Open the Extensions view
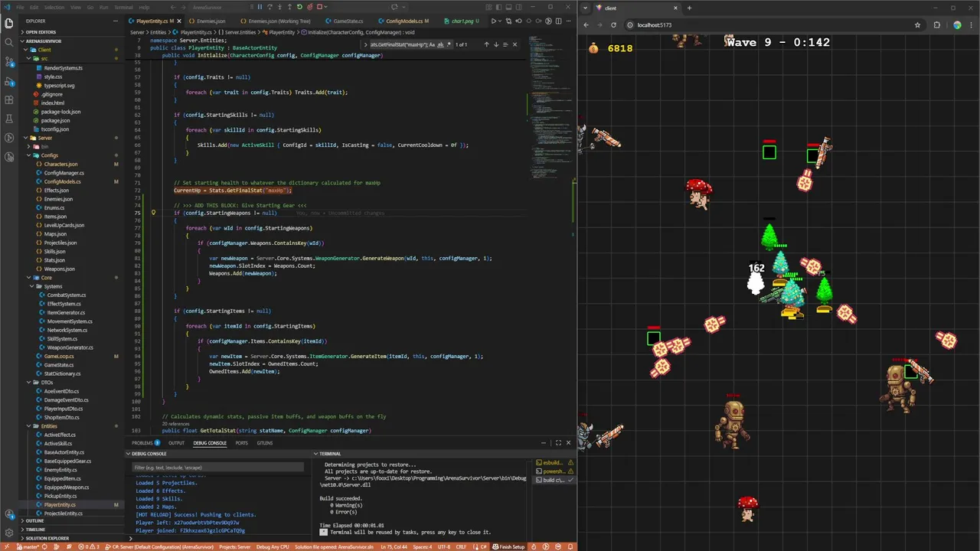Image resolution: width=980 pixels, height=551 pixels. point(9,100)
